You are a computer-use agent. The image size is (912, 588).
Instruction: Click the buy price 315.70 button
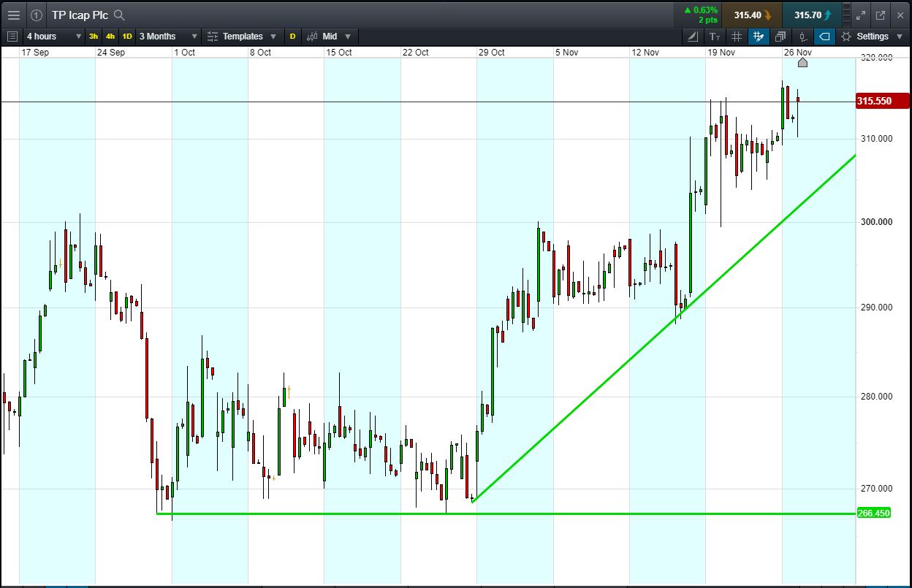[x=811, y=15]
